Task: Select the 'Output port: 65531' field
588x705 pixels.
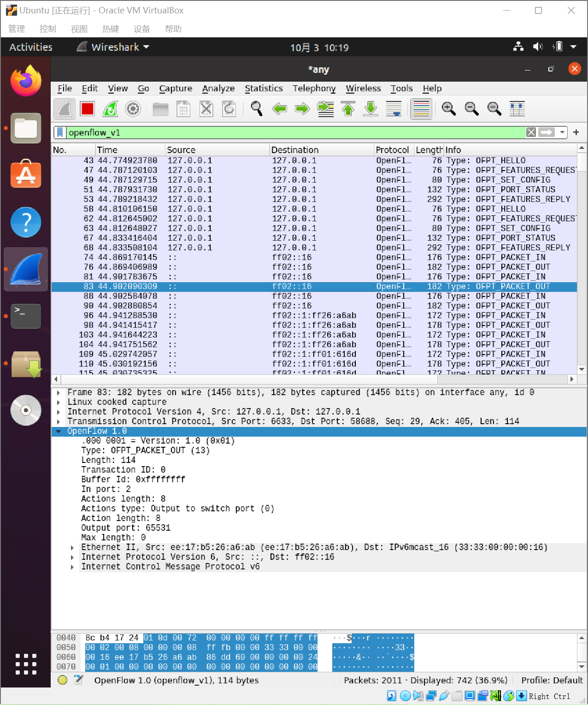Action: 126,528
